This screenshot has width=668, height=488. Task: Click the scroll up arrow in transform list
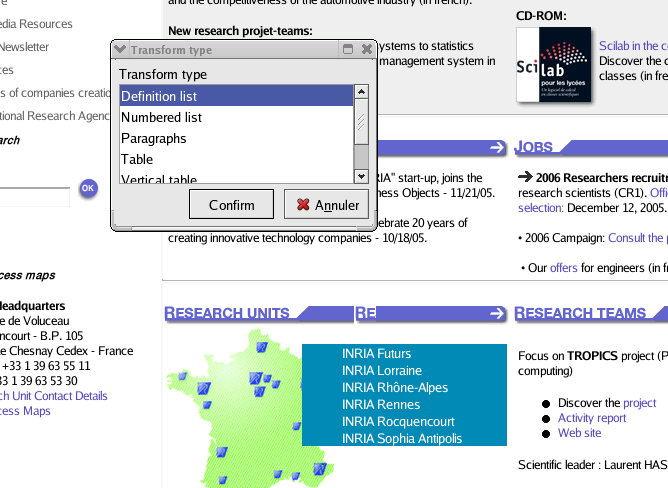361,92
